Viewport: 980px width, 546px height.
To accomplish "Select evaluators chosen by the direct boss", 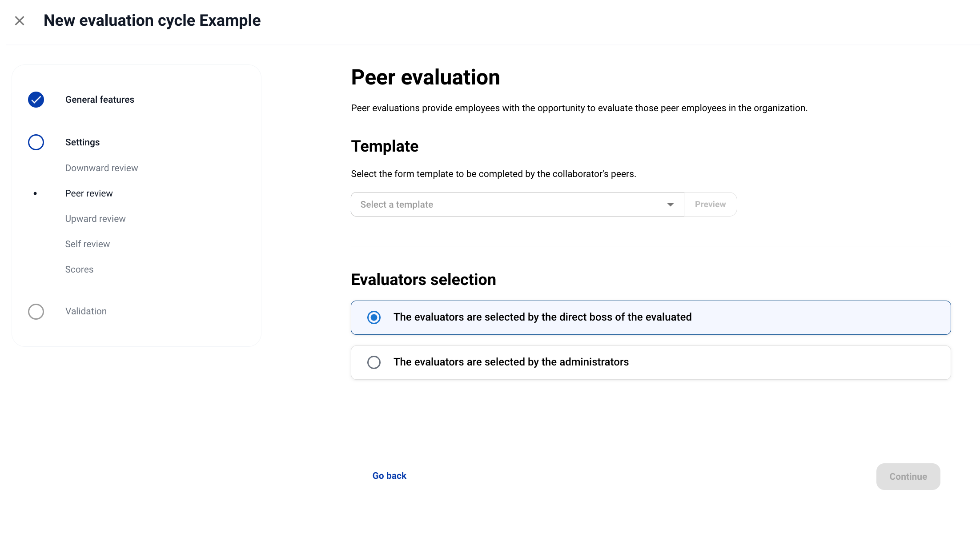I will click(374, 317).
